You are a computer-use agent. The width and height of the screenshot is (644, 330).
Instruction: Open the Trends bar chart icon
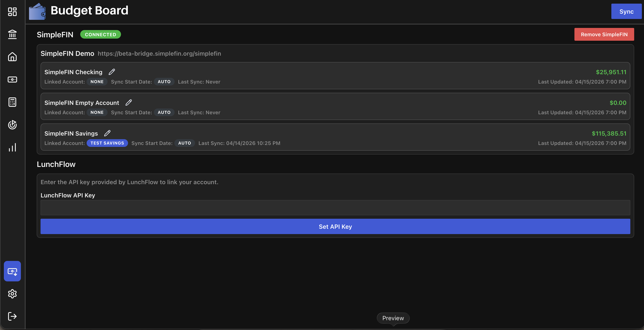tap(12, 147)
